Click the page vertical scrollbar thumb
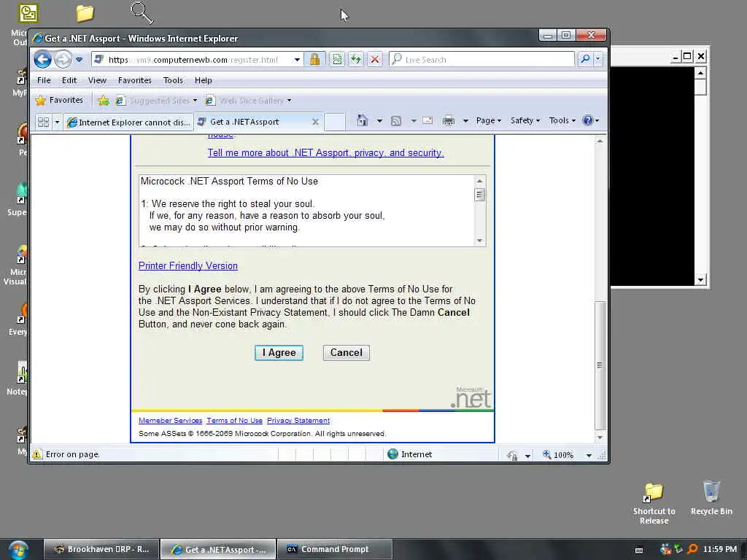The height and width of the screenshot is (560, 747). coord(600,365)
